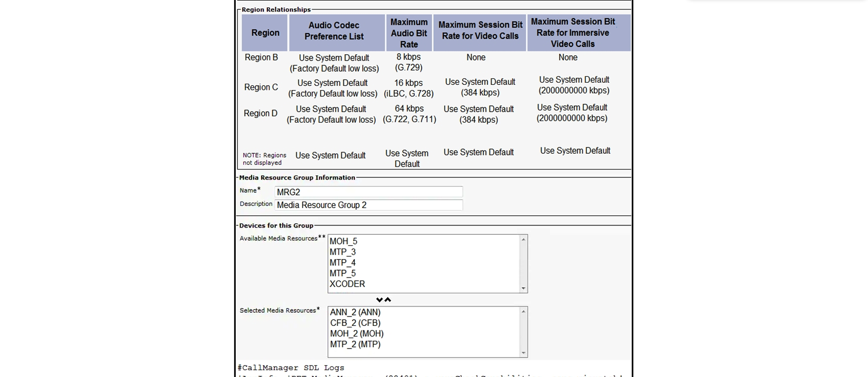Select ANN_2 (ANN) in Selected Media Resources
The image size is (868, 377).
point(355,312)
